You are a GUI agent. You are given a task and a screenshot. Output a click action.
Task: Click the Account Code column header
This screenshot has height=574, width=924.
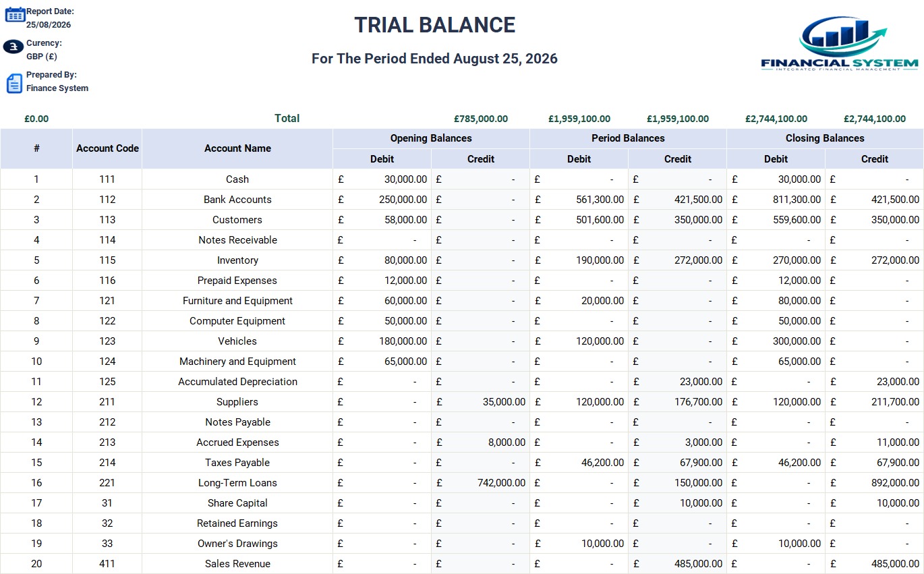[x=107, y=148]
